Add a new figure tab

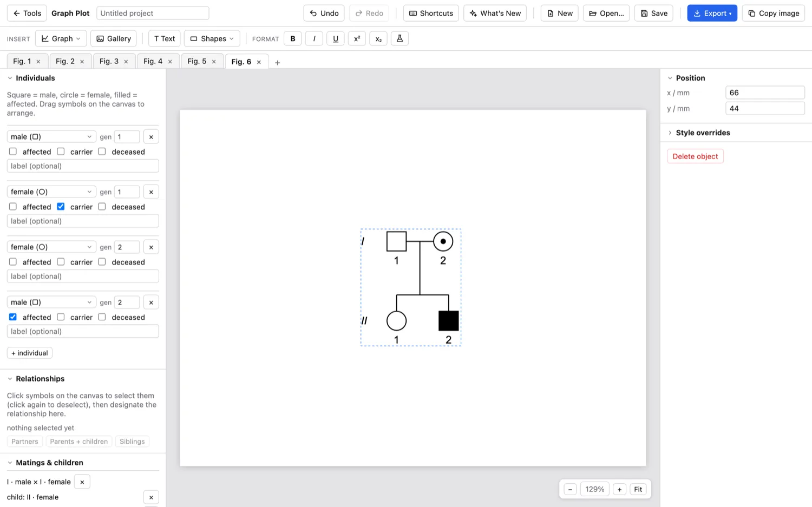pyautogui.click(x=277, y=62)
